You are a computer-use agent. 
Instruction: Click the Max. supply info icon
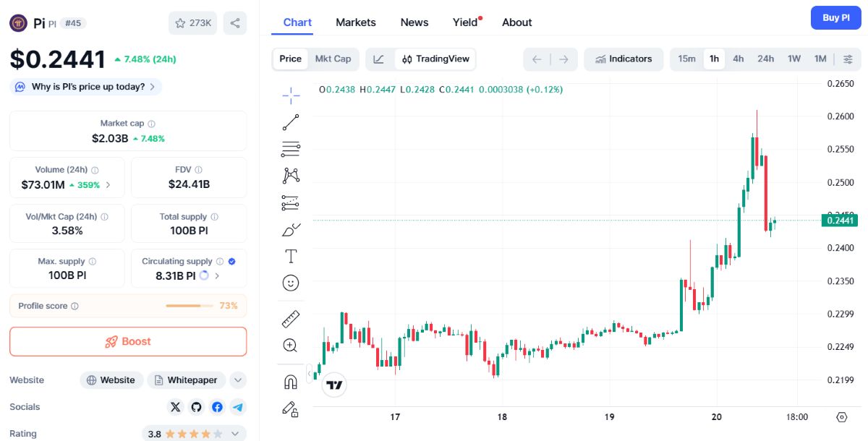pyautogui.click(x=92, y=262)
